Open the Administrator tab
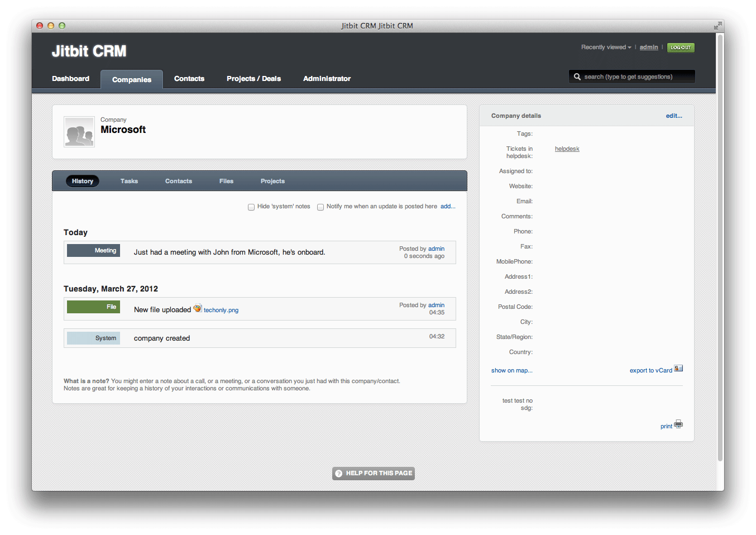 pos(327,79)
